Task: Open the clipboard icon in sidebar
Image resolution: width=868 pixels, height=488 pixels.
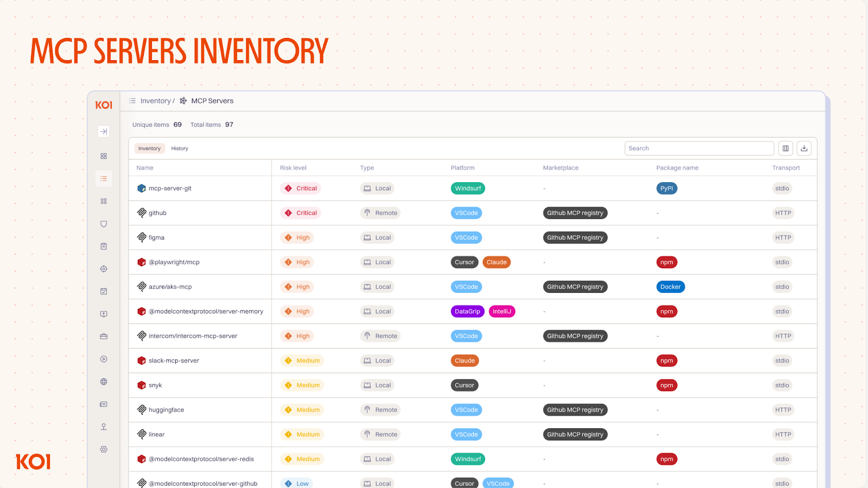Action: [x=104, y=246]
